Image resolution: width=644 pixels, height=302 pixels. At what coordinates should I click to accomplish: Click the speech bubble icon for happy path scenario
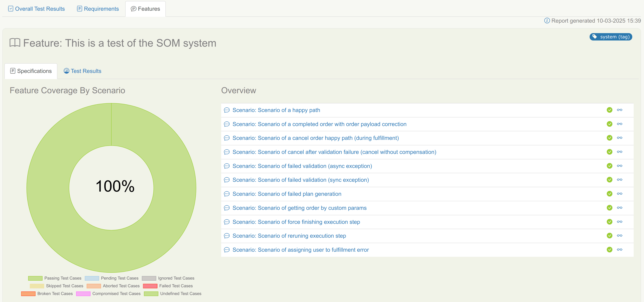226,110
